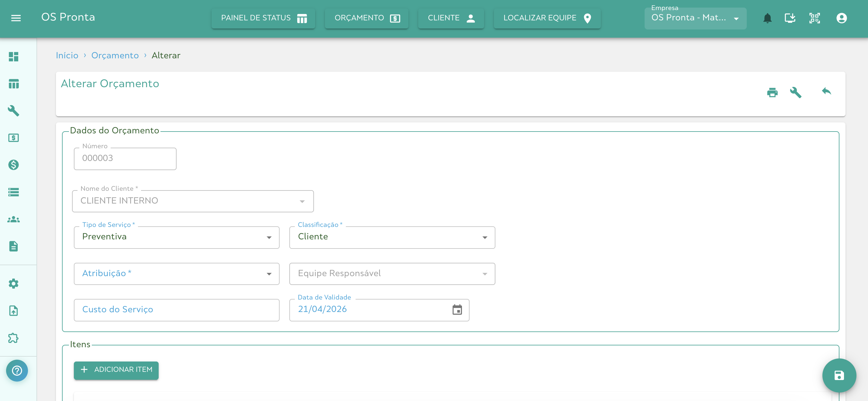Screen dimensions: 868x401
Task: Open the notifications bell
Action: click(x=767, y=18)
